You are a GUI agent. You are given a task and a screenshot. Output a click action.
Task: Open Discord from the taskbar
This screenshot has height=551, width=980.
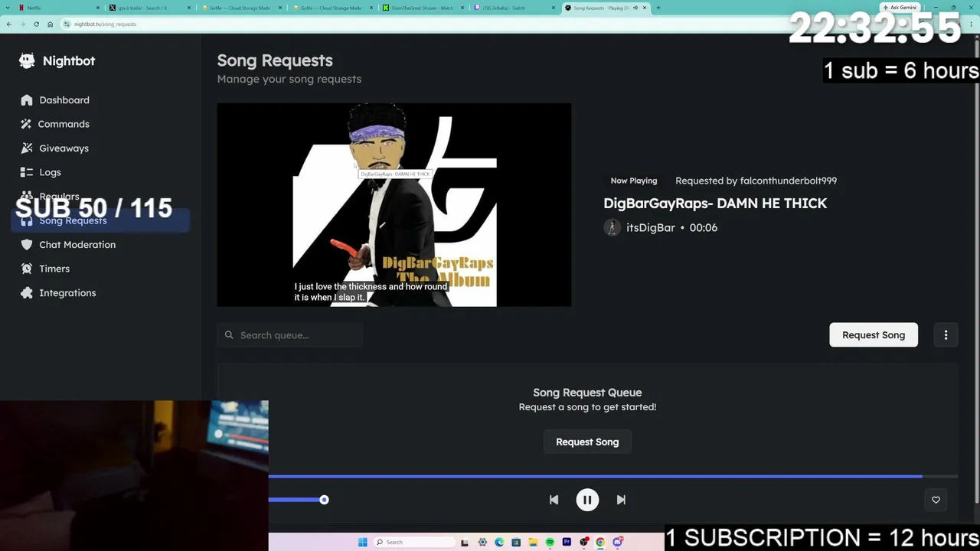click(617, 542)
